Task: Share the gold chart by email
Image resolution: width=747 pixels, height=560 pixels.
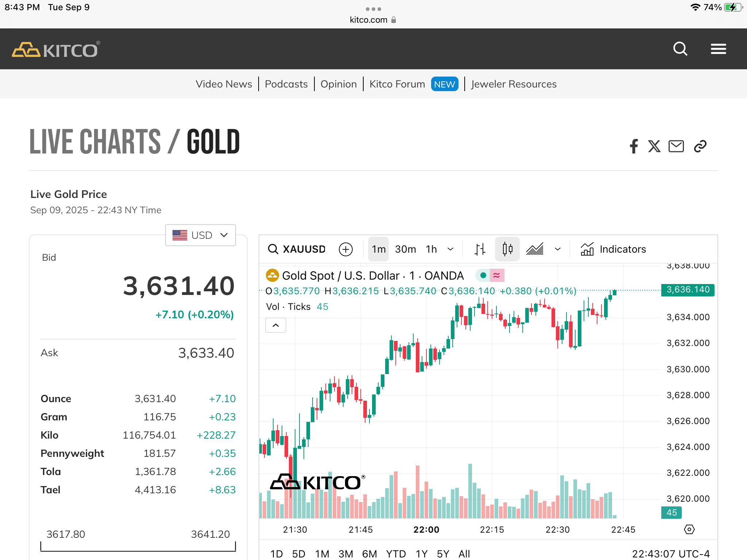Action: [676, 146]
